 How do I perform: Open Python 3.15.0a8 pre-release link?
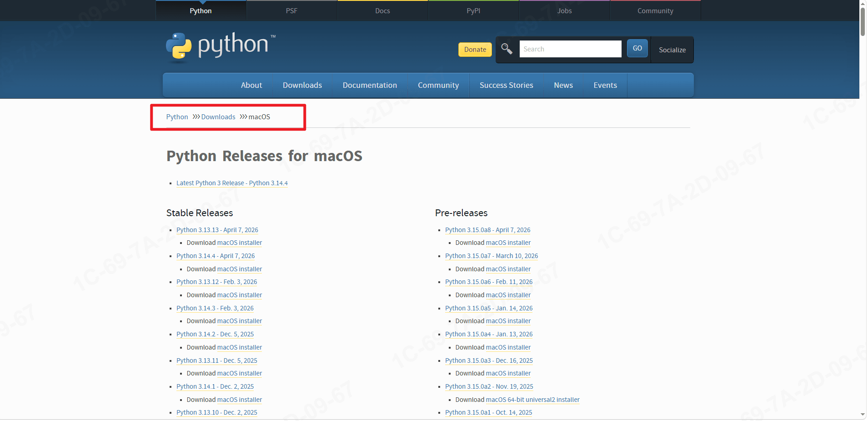(x=487, y=230)
